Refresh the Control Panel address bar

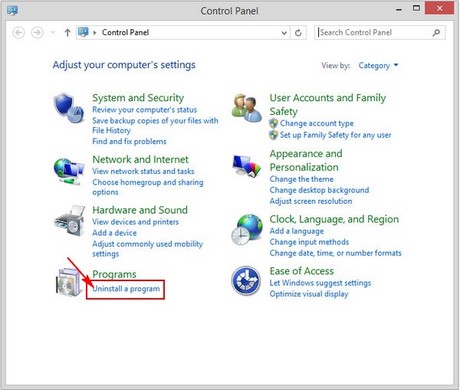[298, 33]
